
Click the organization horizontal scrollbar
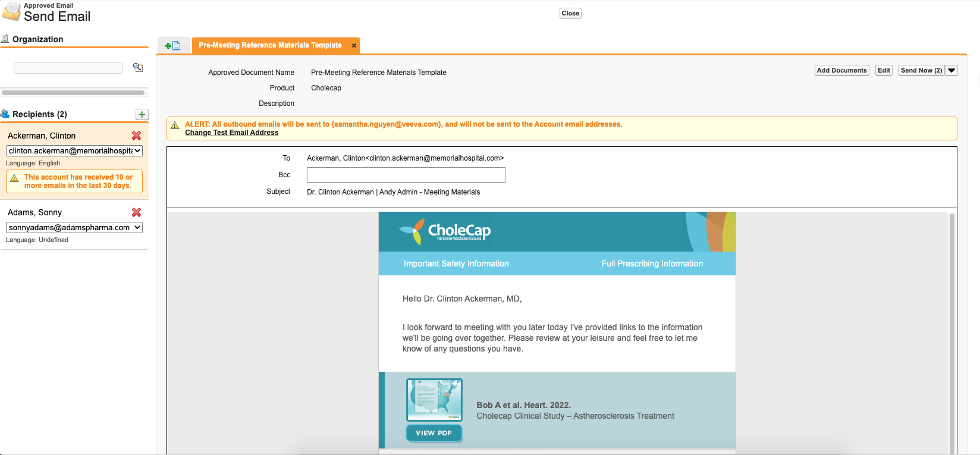73,93
